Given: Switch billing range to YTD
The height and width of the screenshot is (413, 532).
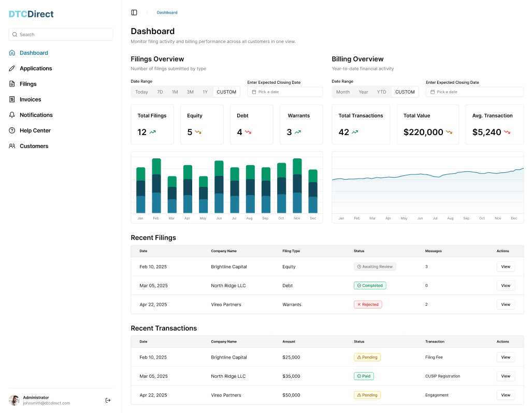Looking at the screenshot, I should [381, 92].
